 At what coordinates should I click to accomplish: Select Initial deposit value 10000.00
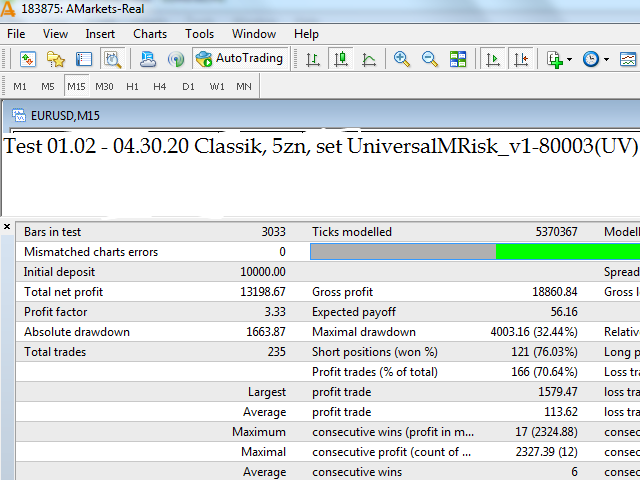click(x=262, y=272)
